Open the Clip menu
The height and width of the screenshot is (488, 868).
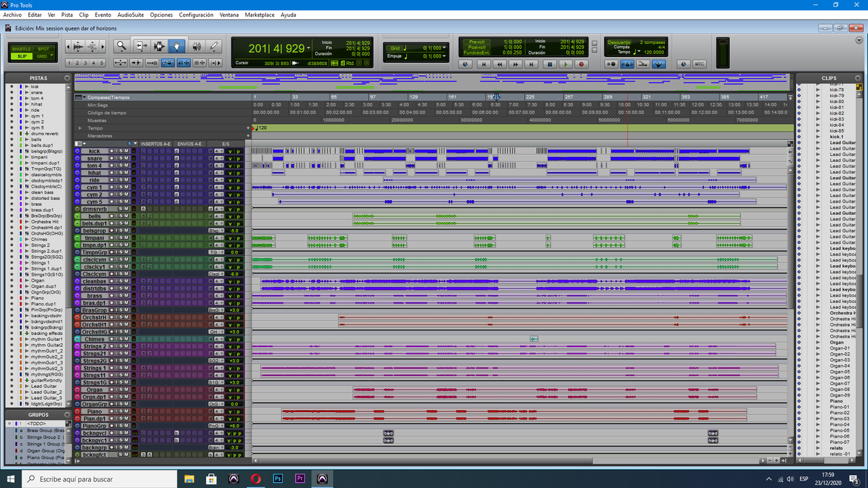tap(84, 14)
